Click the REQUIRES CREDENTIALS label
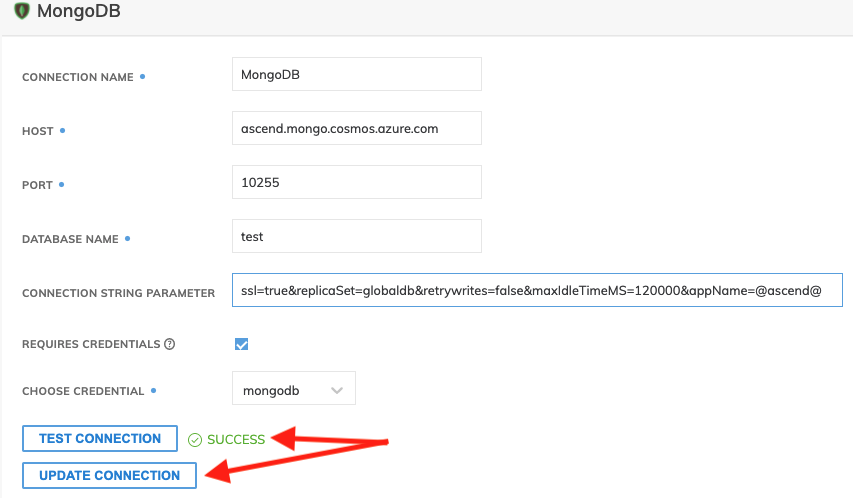 [91, 344]
